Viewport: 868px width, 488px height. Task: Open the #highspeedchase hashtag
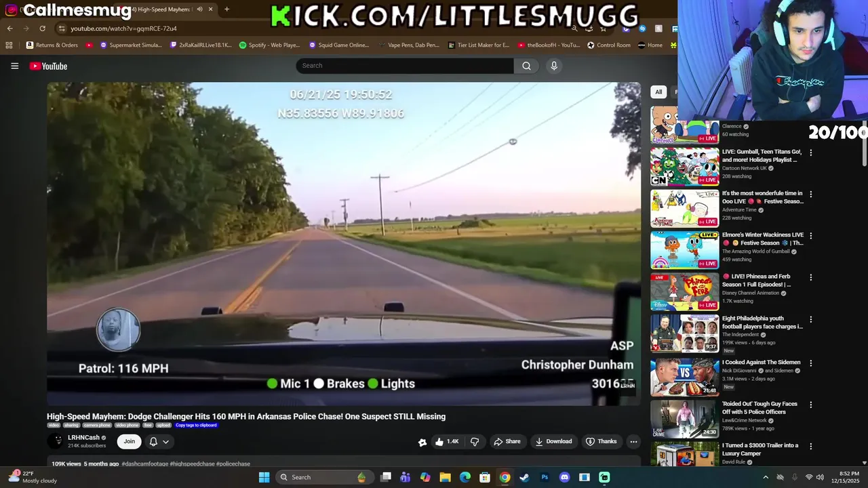click(192, 464)
